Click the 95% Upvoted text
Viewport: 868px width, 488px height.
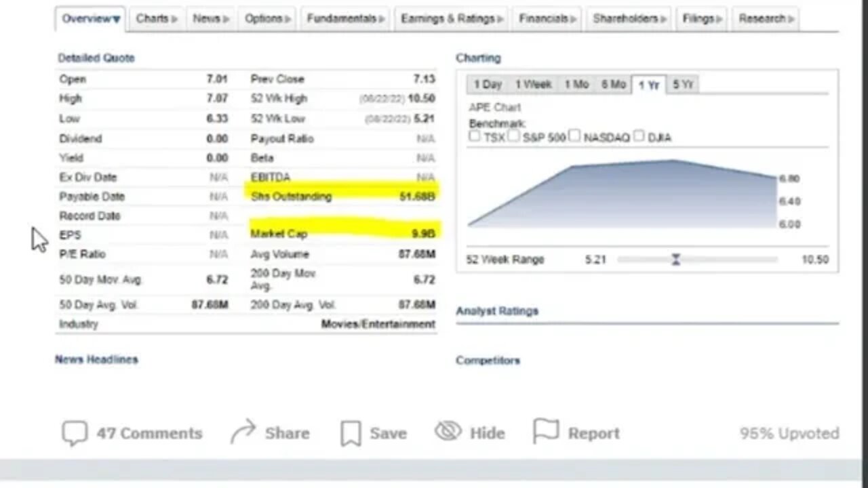pyautogui.click(x=789, y=433)
